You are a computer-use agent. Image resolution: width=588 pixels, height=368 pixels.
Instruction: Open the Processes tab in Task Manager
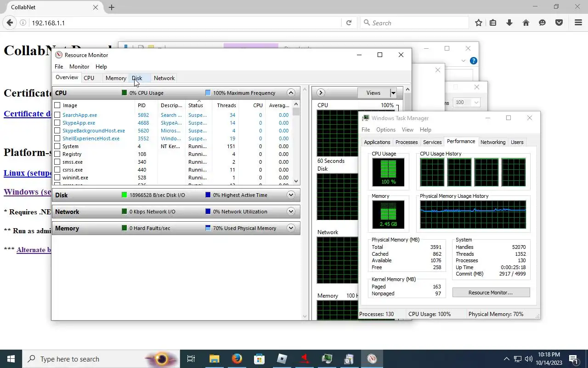407,142
